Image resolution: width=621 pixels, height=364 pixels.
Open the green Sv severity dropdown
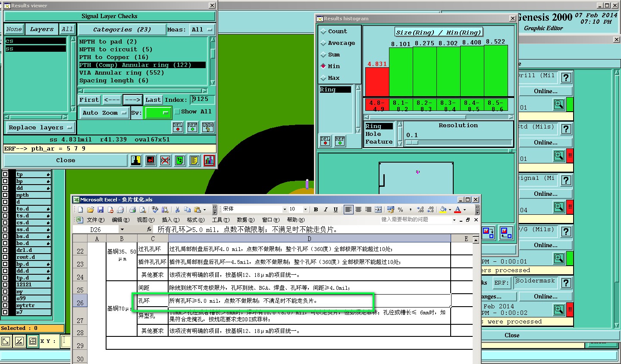158,113
